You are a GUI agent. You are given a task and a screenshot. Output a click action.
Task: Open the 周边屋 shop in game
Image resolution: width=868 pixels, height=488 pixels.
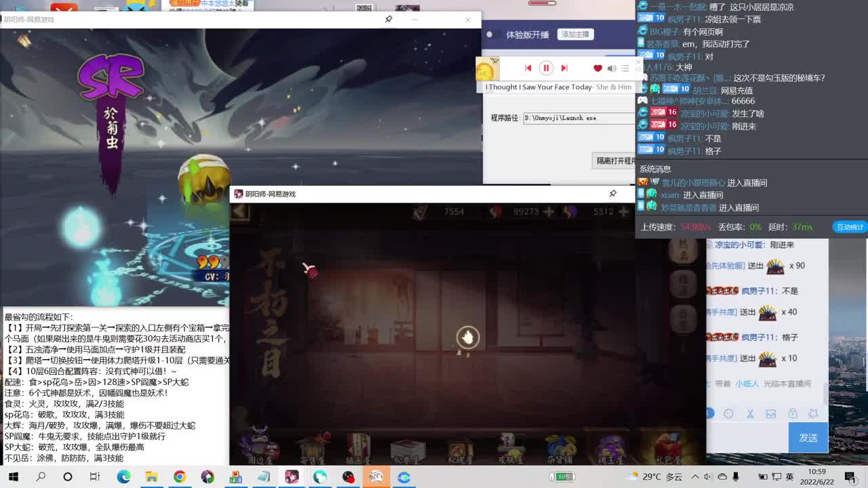pos(260,446)
